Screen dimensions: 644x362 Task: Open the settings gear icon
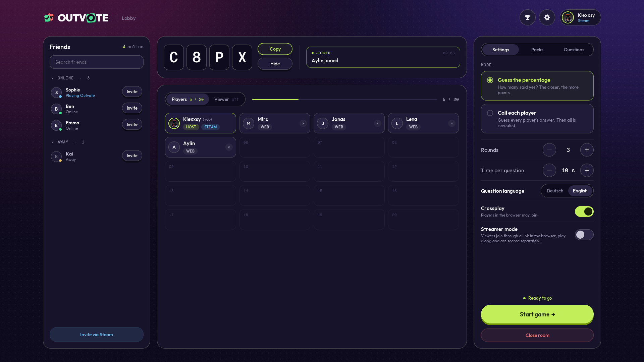(x=547, y=17)
